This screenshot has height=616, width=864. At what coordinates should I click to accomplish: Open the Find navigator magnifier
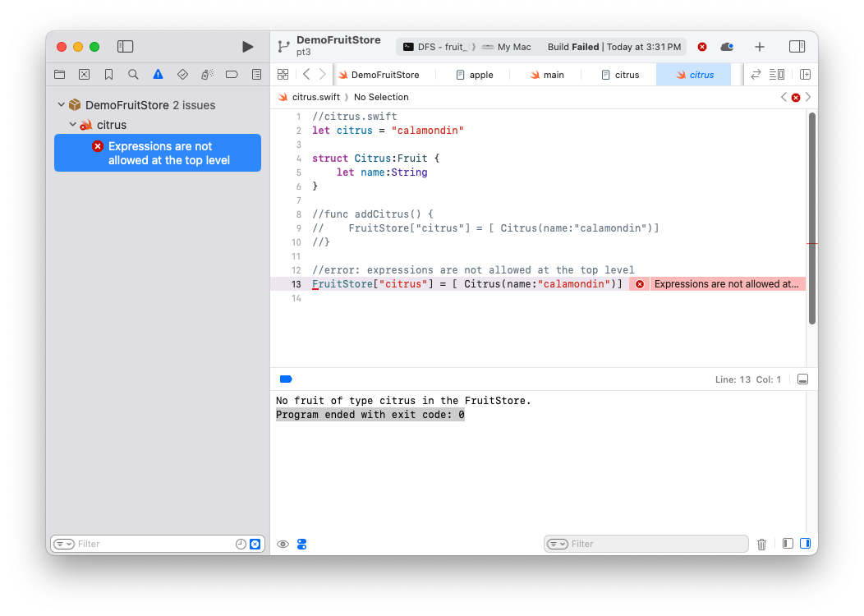coord(133,75)
